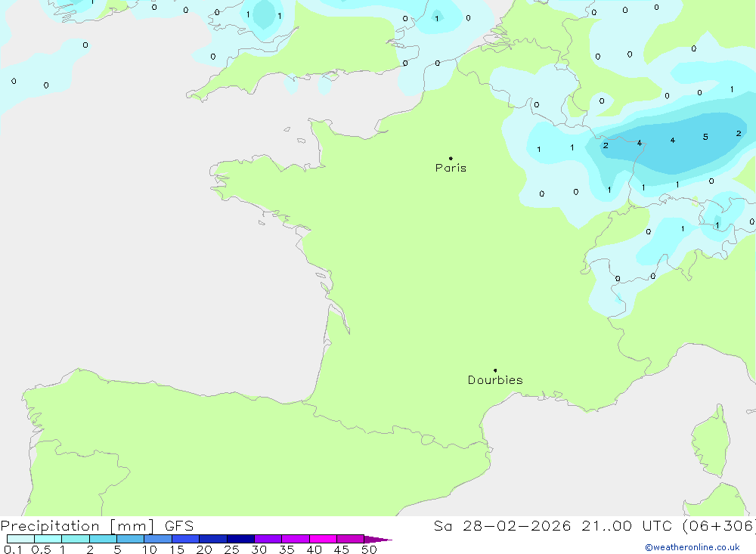Click the '45' legend scale label
Viewport: 756px width, 554px height.
[x=342, y=549]
